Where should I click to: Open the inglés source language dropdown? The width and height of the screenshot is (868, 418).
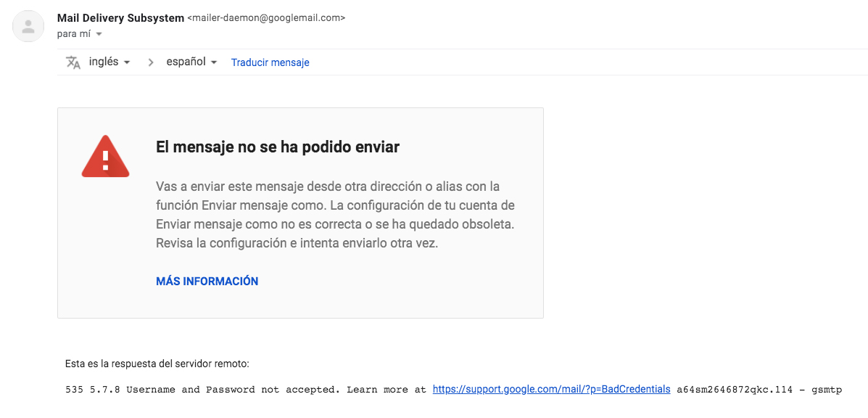pyautogui.click(x=109, y=62)
